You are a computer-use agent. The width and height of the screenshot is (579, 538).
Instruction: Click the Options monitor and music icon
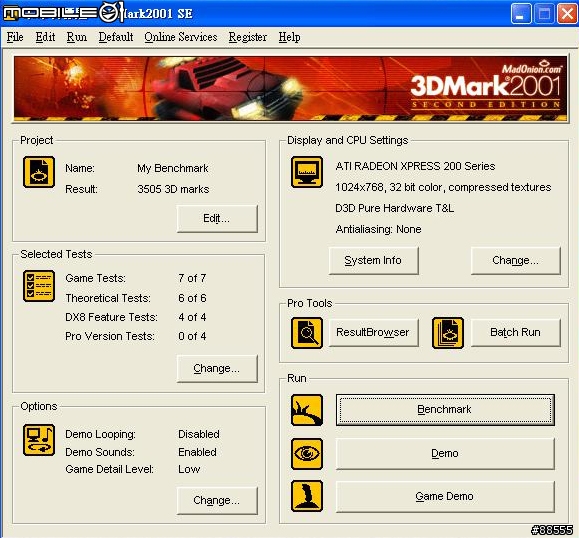coord(39,440)
